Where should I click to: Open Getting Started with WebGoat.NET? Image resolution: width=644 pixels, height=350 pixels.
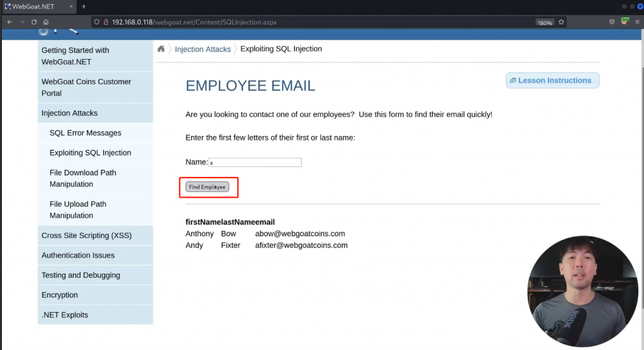click(96, 56)
